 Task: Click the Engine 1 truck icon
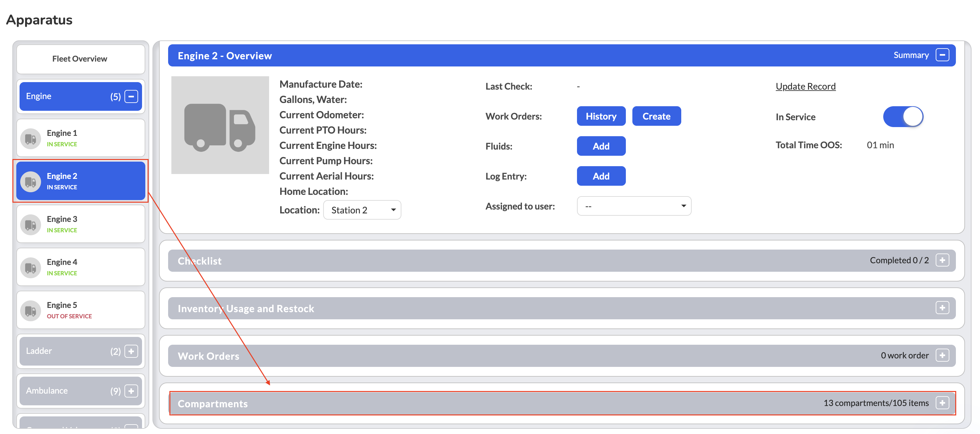(x=30, y=139)
